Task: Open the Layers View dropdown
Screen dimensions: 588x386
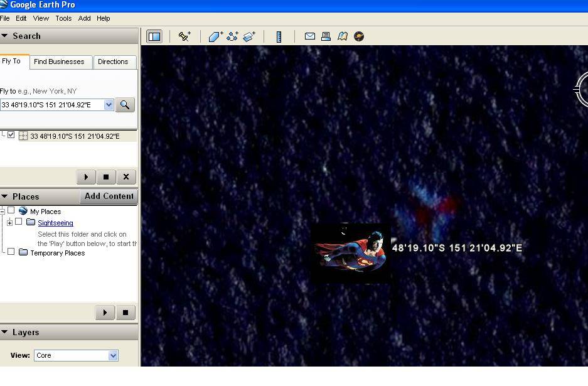Action: (x=113, y=355)
